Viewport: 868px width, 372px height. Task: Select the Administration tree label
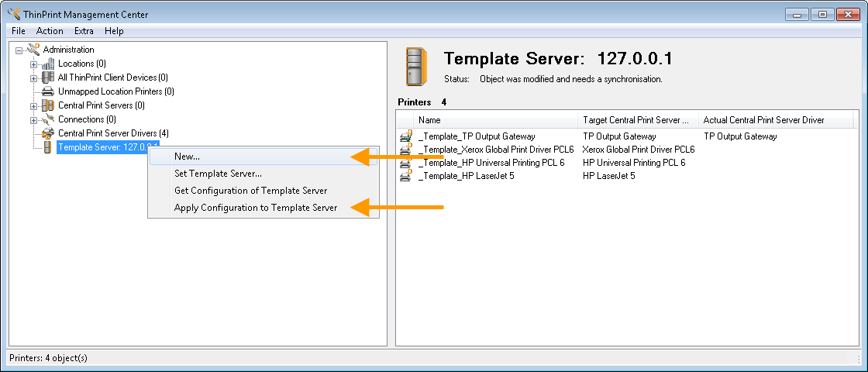coord(69,50)
